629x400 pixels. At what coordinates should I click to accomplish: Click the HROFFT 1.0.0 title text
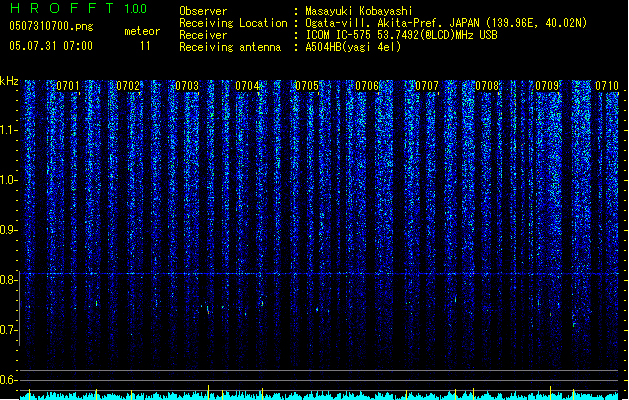(78, 8)
